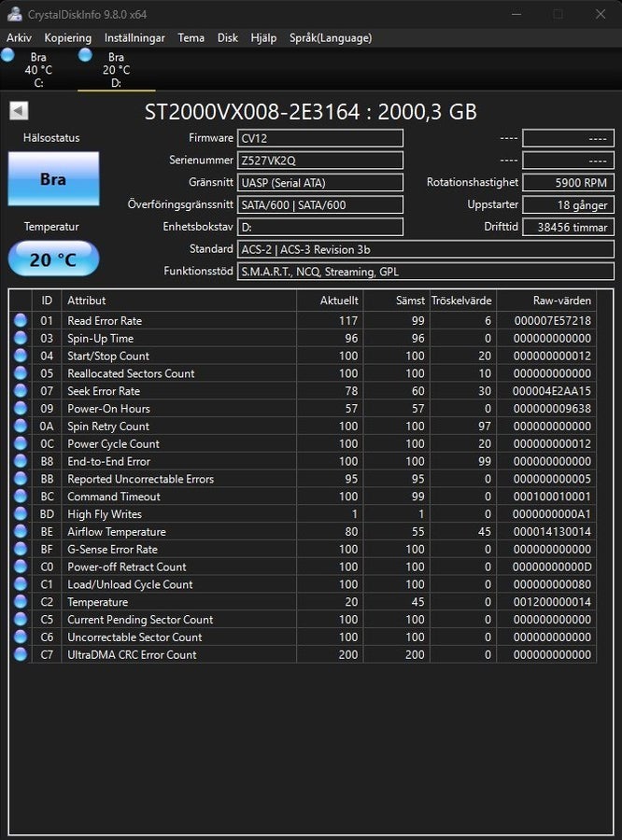Click the Uppstarter field 18 gånger
Viewport: 622px width, 840px height.
point(569,204)
